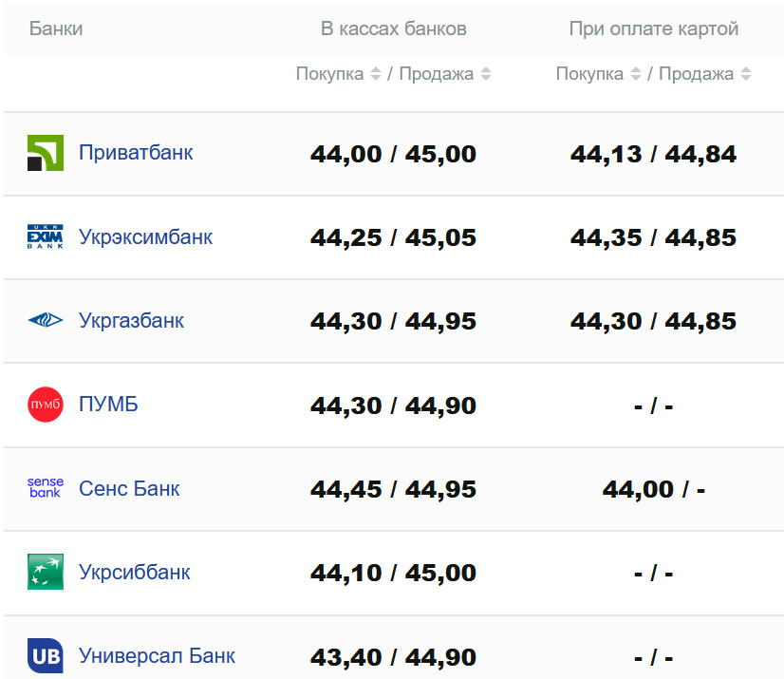Click the Universal Bank UB logo
This screenshot has width=784, height=679.
46,655
